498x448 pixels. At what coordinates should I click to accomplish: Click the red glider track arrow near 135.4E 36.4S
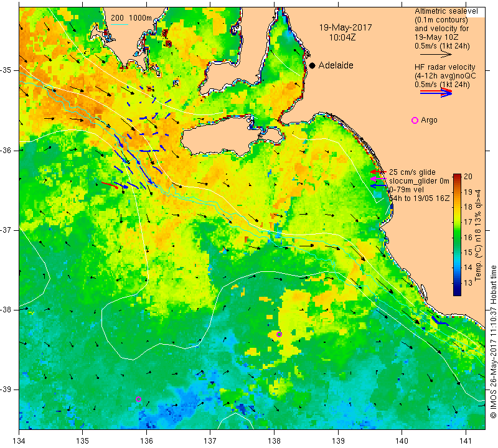[110, 185]
